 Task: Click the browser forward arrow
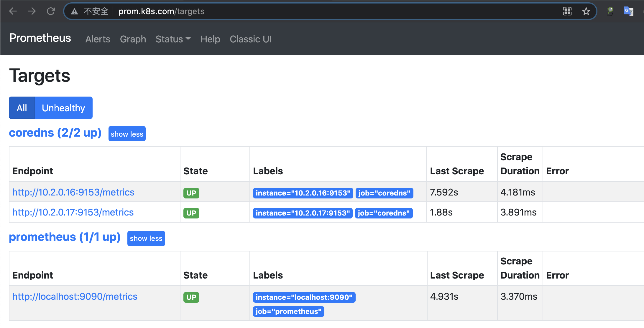point(32,11)
